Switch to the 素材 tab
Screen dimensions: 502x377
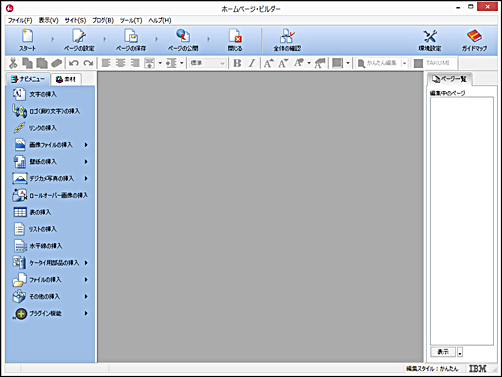point(66,79)
